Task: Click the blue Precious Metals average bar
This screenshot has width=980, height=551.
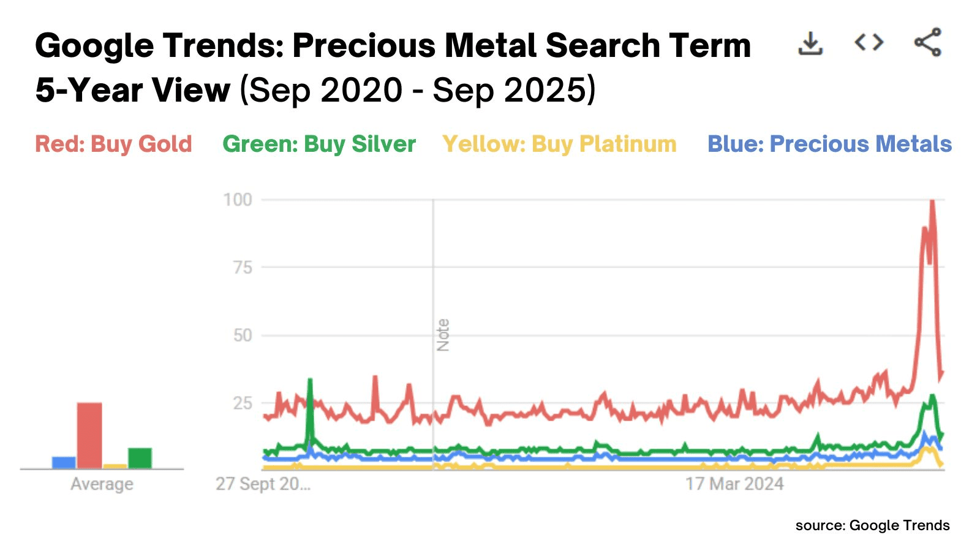Action: (64, 463)
